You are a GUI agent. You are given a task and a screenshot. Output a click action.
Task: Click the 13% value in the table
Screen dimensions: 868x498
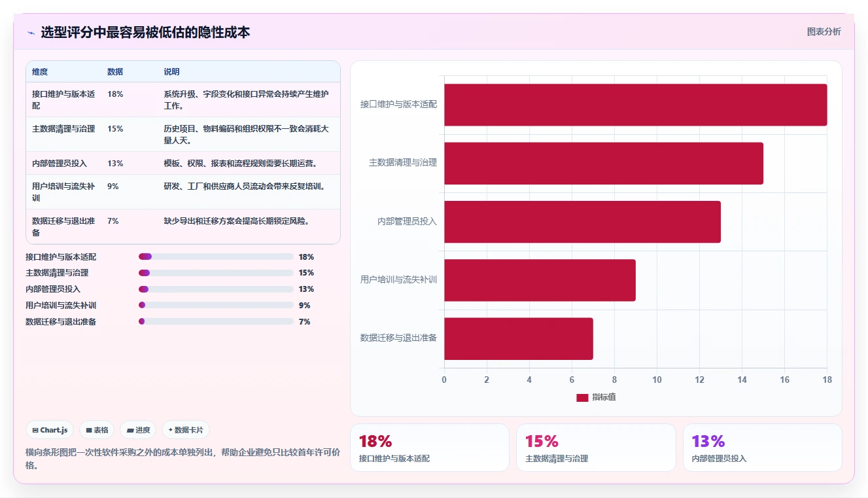115,164
